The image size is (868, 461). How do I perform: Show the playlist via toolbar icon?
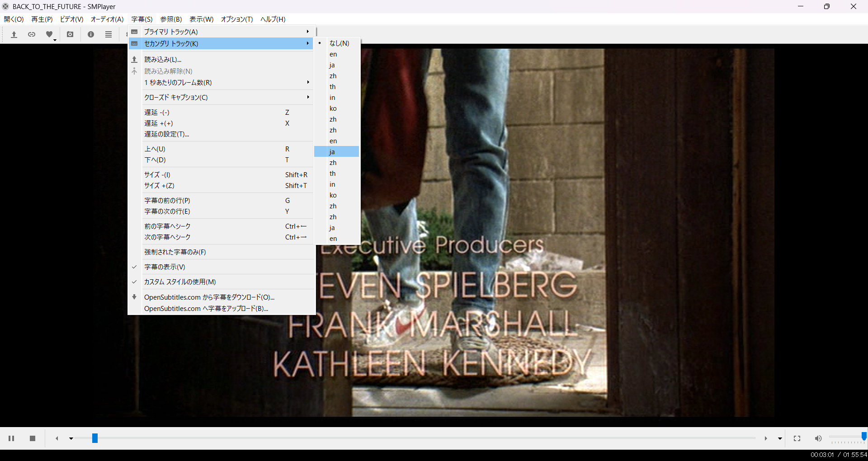(108, 34)
